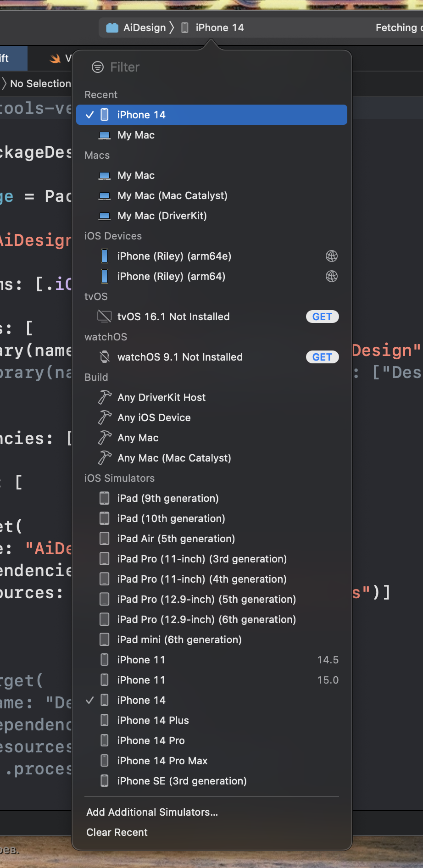Choose Any DriverKit Host build destination
The image size is (423, 868).
(211, 397)
